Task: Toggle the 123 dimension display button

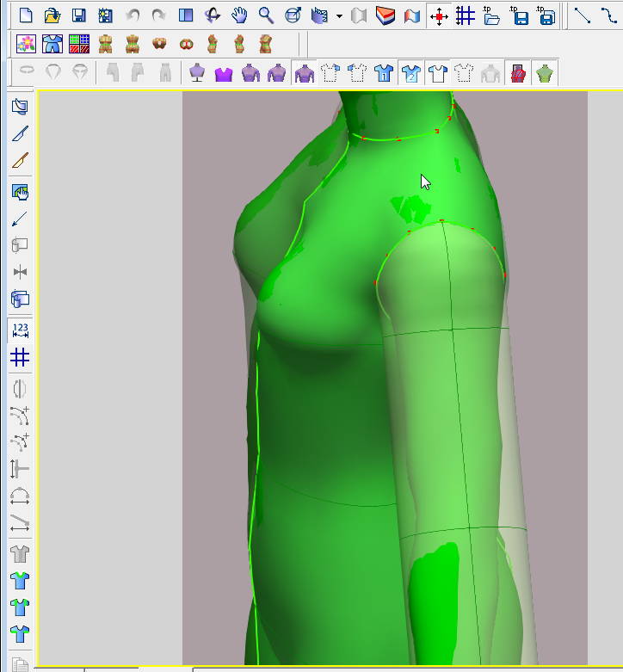Action: (20, 330)
